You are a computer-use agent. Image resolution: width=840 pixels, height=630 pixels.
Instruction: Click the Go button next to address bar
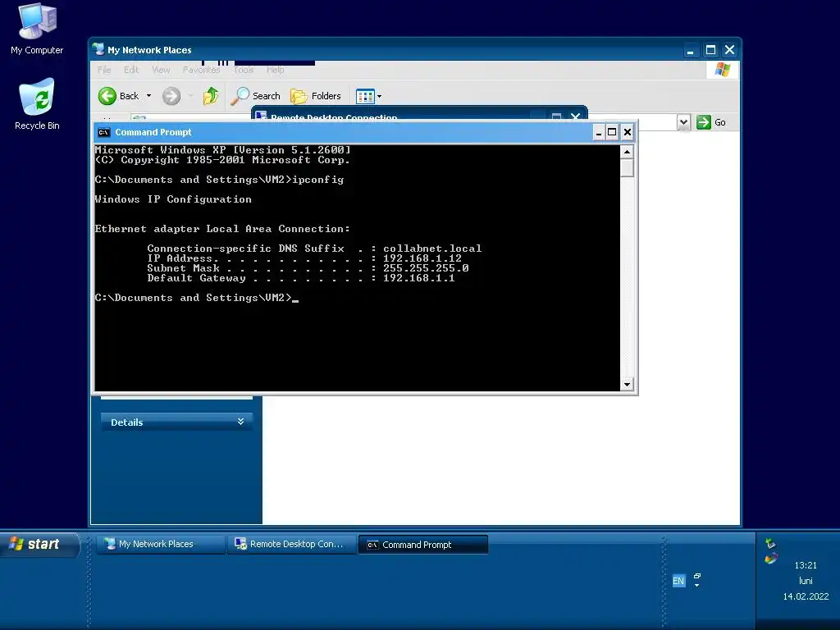(711, 122)
